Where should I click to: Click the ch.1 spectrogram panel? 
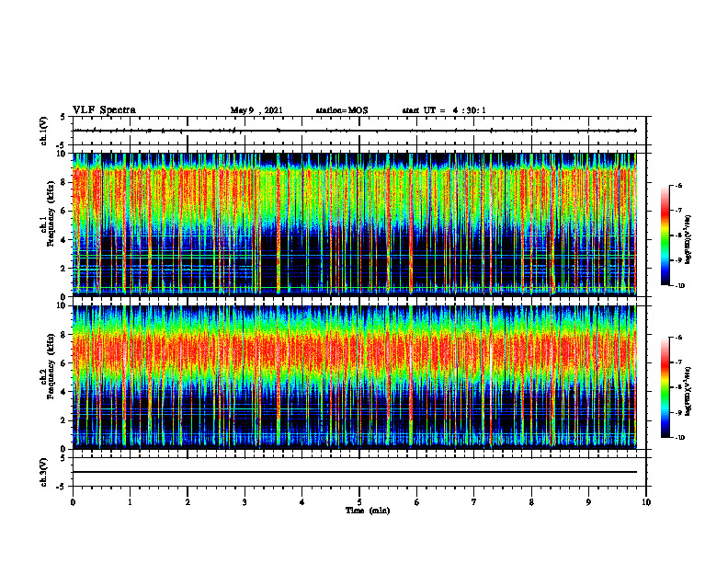coord(354,224)
